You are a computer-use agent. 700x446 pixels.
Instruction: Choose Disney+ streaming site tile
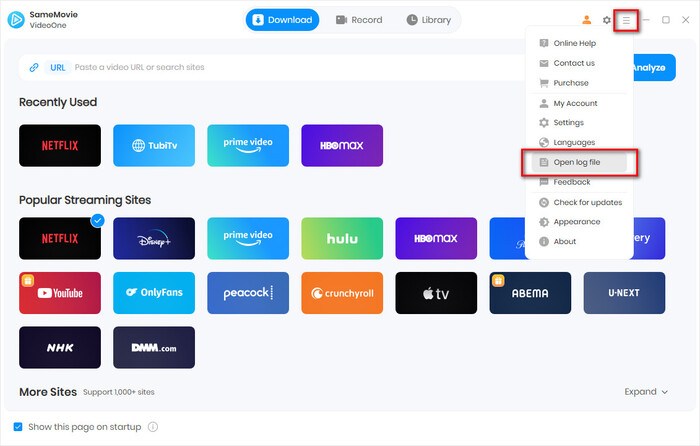[x=154, y=238]
